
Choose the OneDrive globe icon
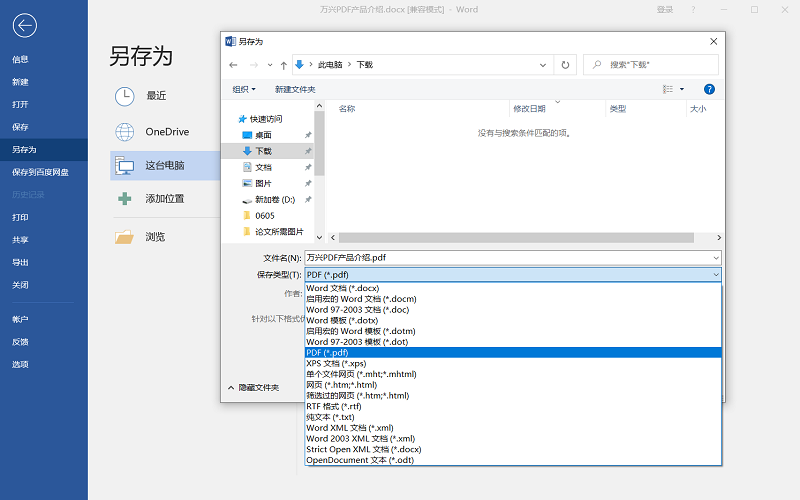[x=124, y=132]
